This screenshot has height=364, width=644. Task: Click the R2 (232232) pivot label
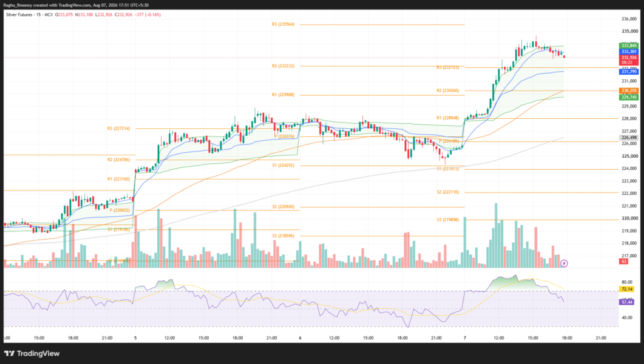tap(283, 65)
